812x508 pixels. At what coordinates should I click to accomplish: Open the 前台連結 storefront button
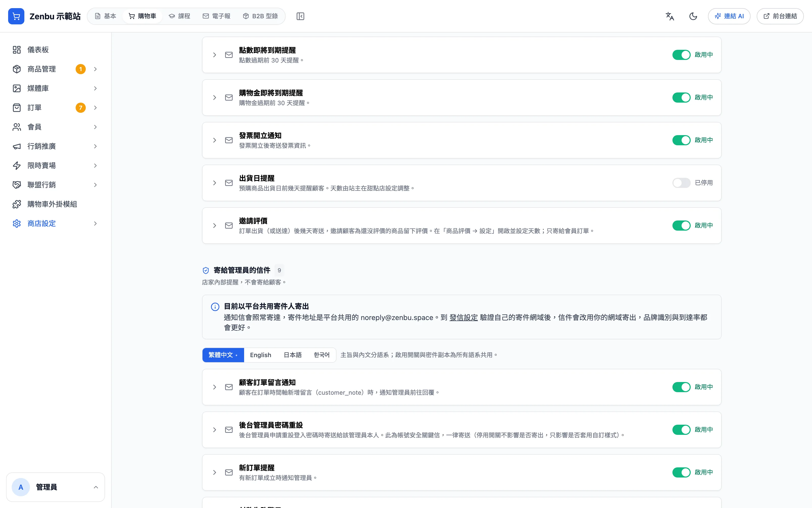click(x=780, y=16)
